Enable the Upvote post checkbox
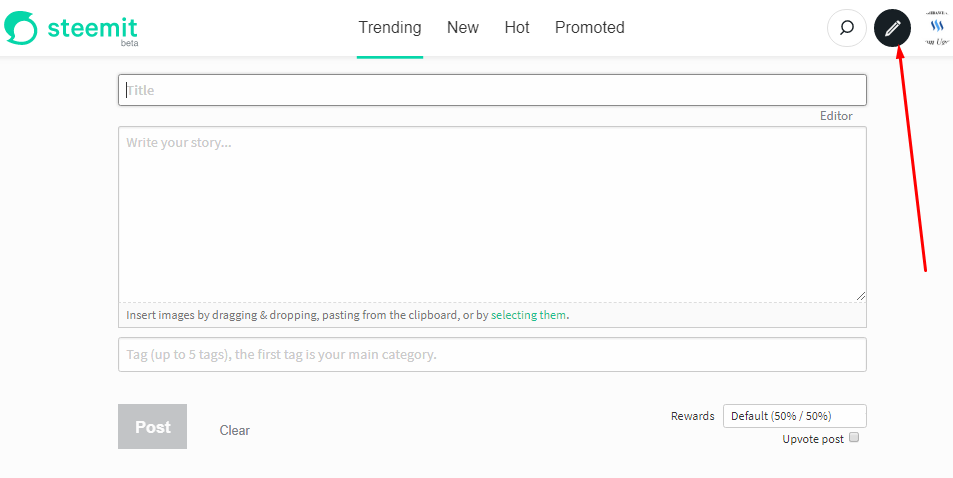Image resolution: width=953 pixels, height=478 pixels. [854, 438]
